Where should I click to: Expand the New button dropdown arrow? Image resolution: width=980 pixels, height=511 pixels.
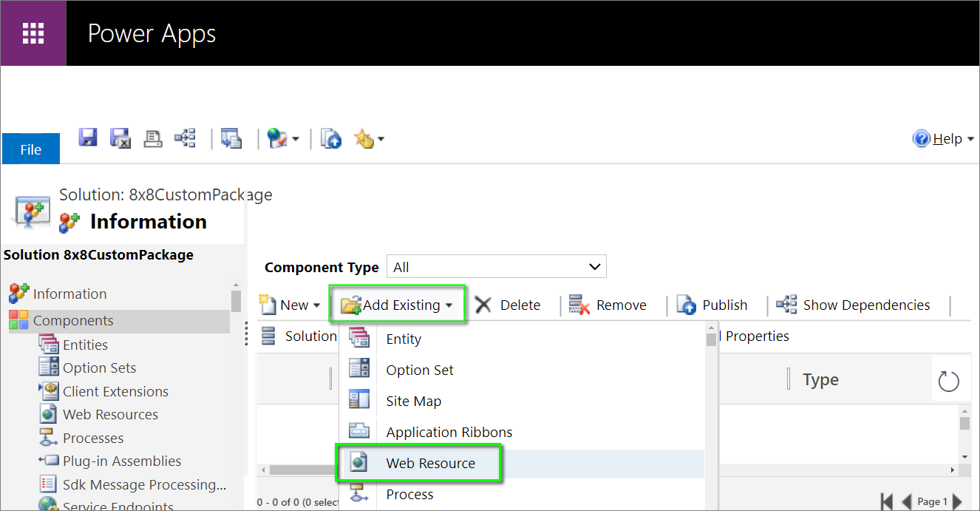click(317, 305)
